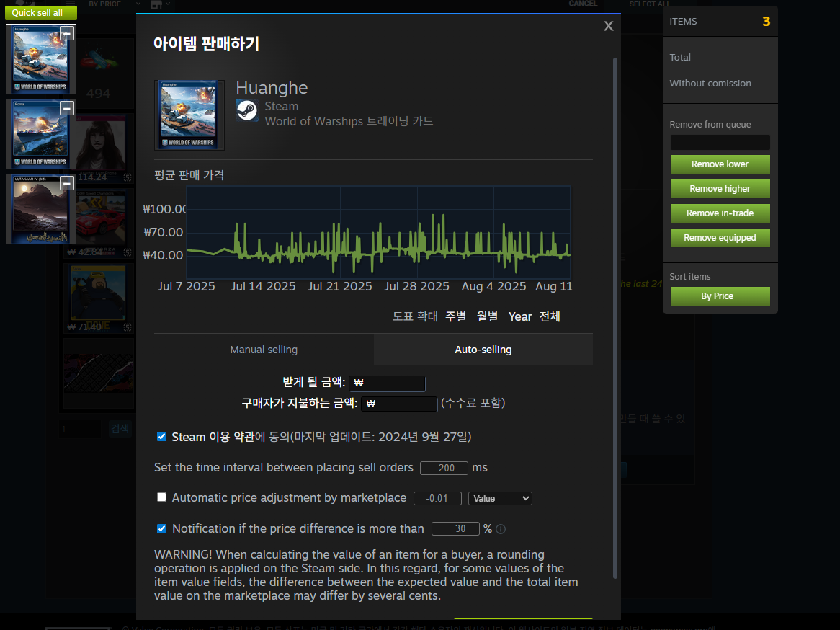Viewport: 840px width, 630px height.
Task: Switch to Manual selling tab
Action: 264,350
